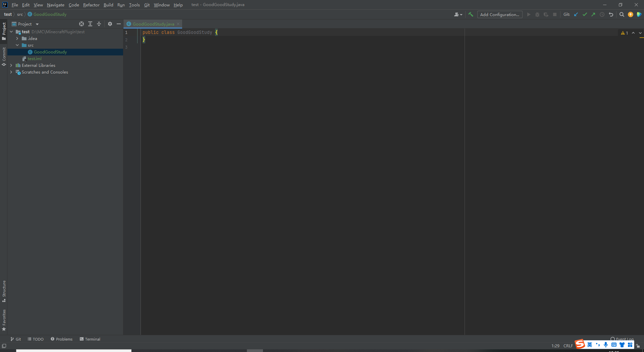Screen dimensions: 644x352
Task: Click the colorful plugin icon at toolbar end
Action: pyautogui.click(x=639, y=14)
